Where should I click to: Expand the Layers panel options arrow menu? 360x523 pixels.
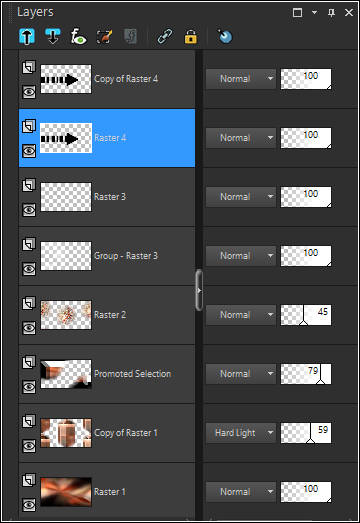click(314, 13)
